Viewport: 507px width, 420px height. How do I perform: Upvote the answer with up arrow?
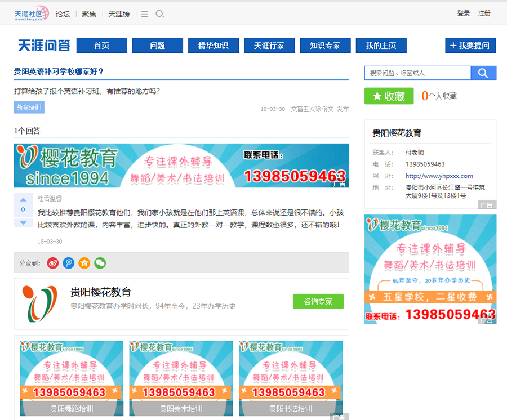(x=23, y=200)
